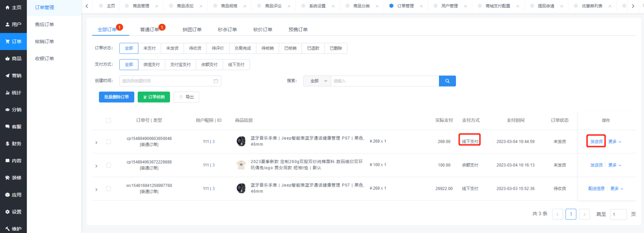Open 商品 section in the left sidebar
Image resolution: width=644 pixels, height=233 pixels.
tap(13, 59)
